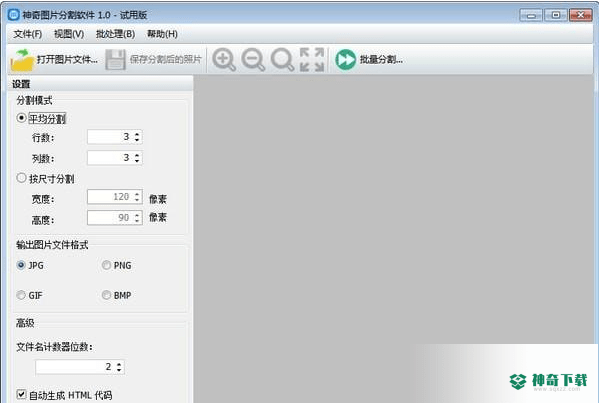
Task: Open the 批处理(B) menu
Action: [115, 34]
